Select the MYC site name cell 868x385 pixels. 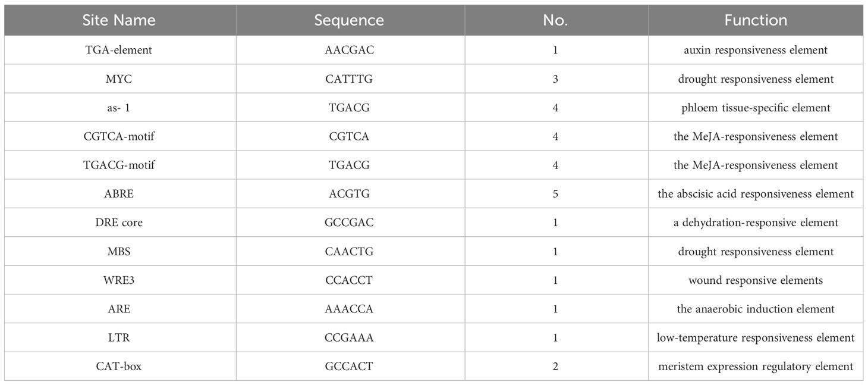point(119,79)
